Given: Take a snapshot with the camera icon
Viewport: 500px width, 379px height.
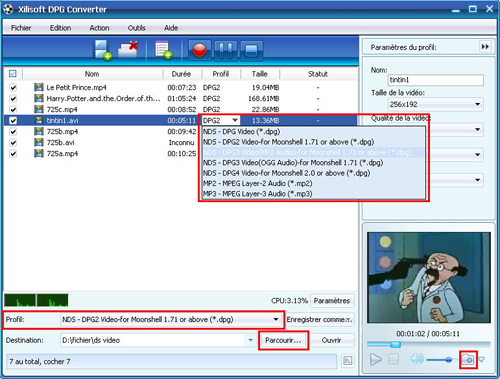Looking at the screenshot, I should pos(468,359).
